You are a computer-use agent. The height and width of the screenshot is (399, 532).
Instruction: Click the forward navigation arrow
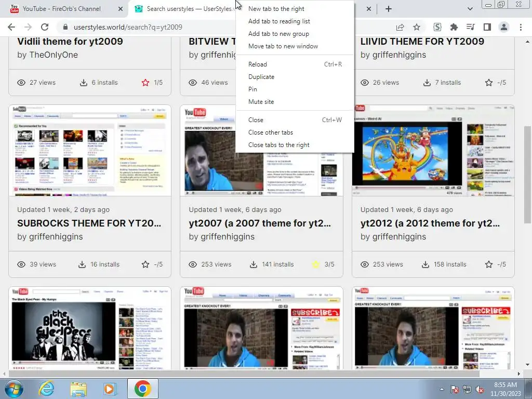click(28, 27)
